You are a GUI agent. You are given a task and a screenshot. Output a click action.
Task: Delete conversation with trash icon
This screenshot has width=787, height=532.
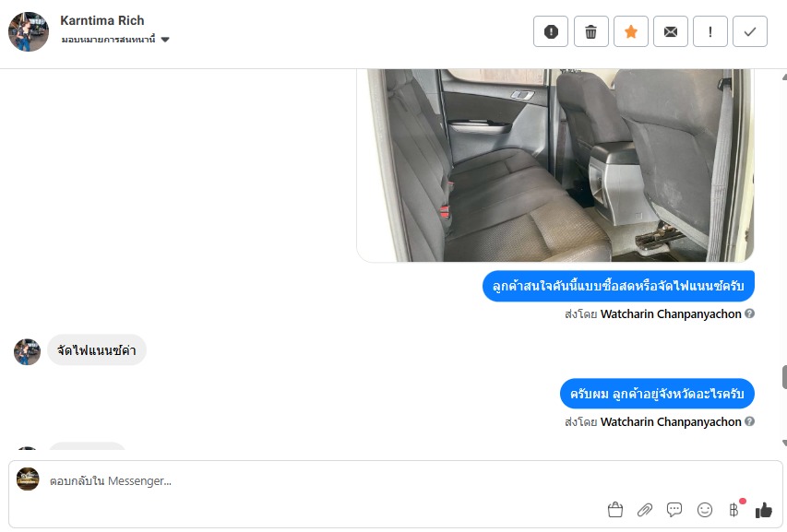pyautogui.click(x=590, y=31)
